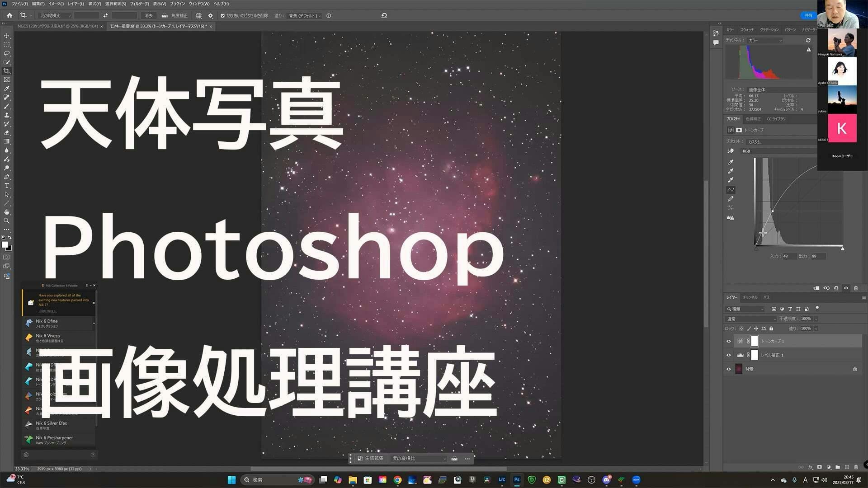868x488 pixels.
Task: Add layer style fx button
Action: [x=810, y=467]
